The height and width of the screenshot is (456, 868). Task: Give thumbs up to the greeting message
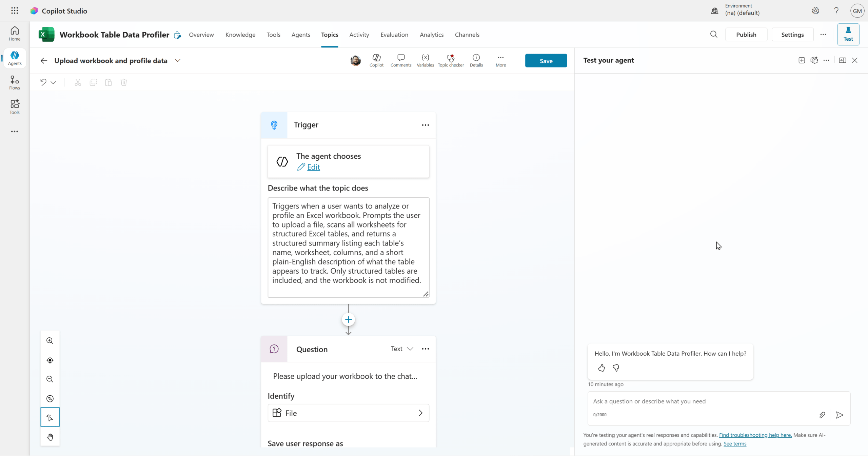pos(601,368)
